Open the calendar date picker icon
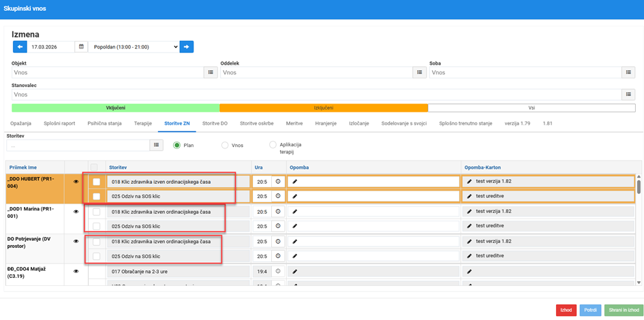The image size is (644, 320). (81, 47)
